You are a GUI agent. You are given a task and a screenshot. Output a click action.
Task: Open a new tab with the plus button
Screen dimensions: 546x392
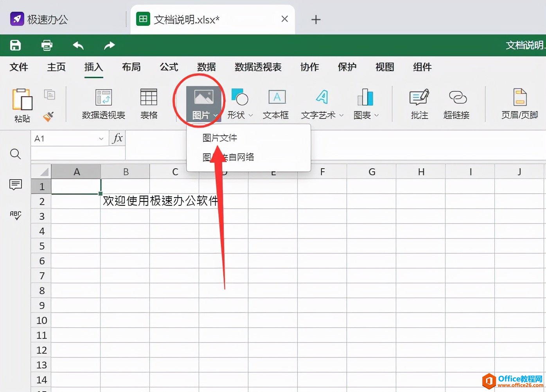(316, 19)
